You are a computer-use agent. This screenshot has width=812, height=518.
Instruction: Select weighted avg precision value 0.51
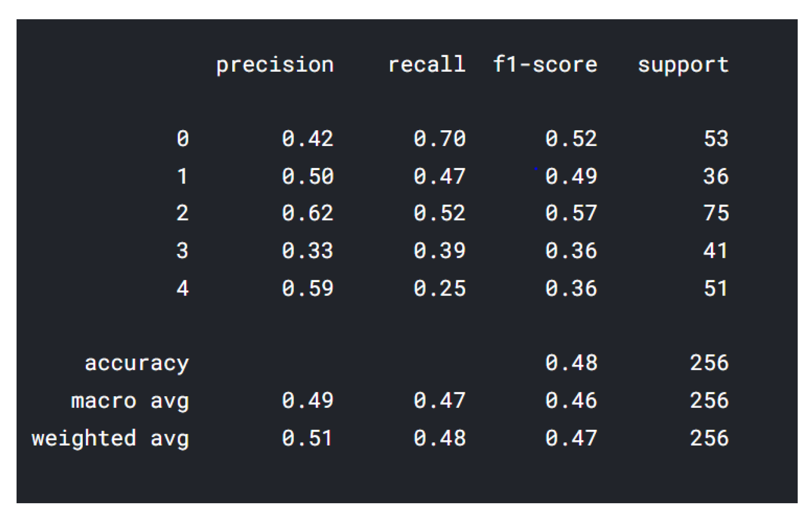click(308, 438)
